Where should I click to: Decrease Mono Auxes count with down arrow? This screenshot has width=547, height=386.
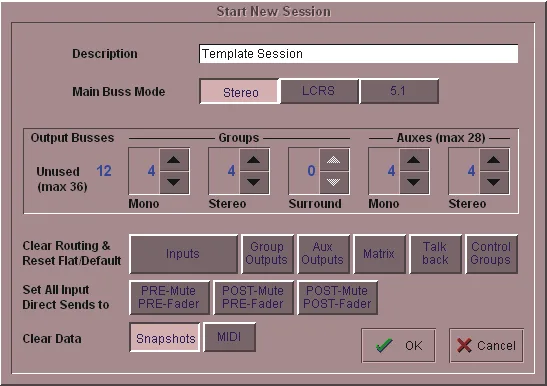414,182
